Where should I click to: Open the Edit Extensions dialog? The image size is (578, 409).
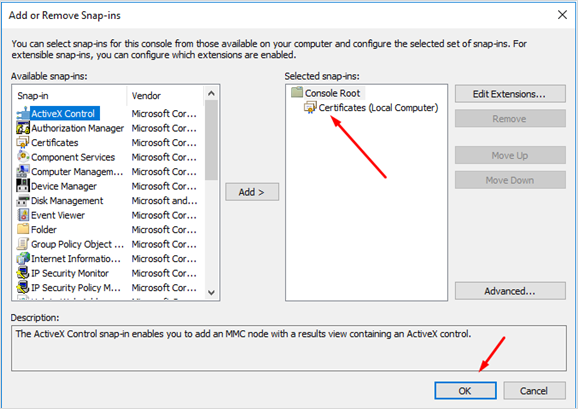tap(510, 94)
